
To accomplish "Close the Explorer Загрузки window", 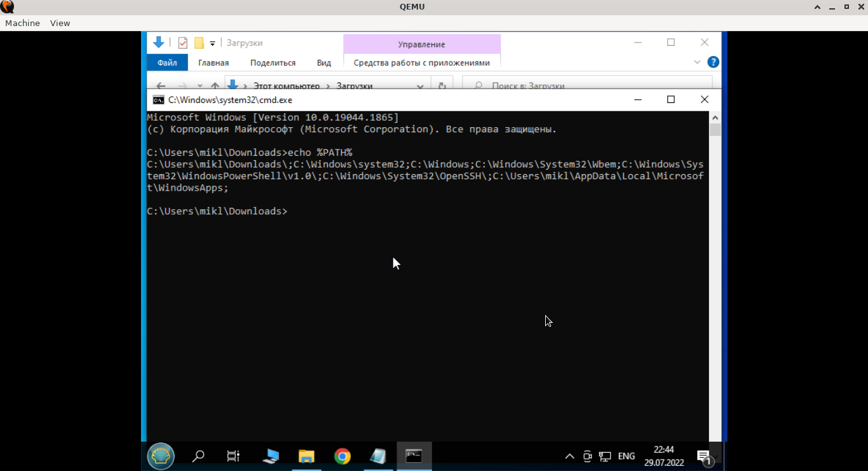I will (x=704, y=43).
